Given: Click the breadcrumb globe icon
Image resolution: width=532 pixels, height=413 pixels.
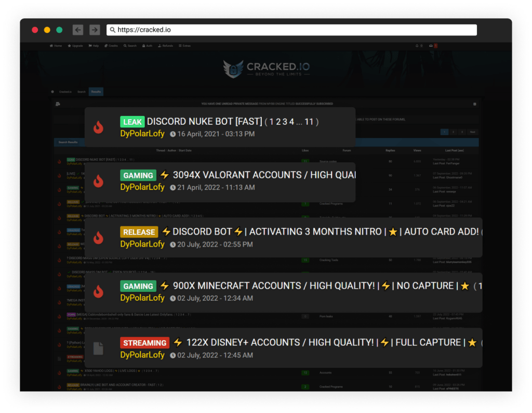Looking at the screenshot, I should pos(52,92).
